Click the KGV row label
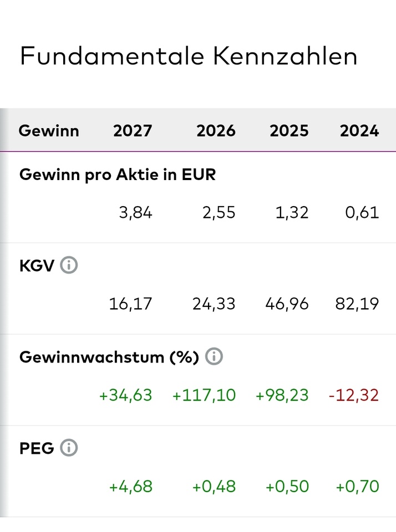396x532 pixels. click(x=37, y=265)
